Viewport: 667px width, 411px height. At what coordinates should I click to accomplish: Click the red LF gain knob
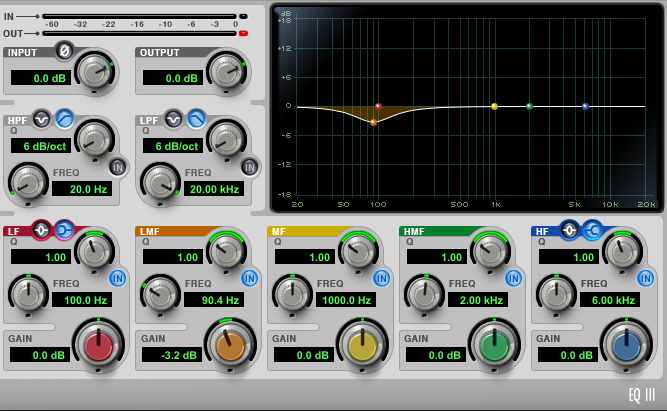[97, 346]
